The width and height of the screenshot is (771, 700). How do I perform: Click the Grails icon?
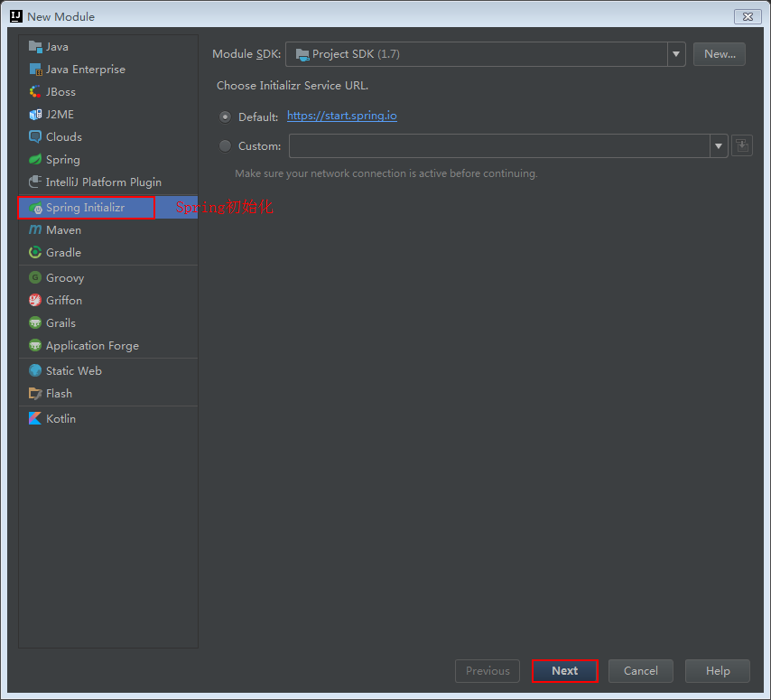coord(35,322)
